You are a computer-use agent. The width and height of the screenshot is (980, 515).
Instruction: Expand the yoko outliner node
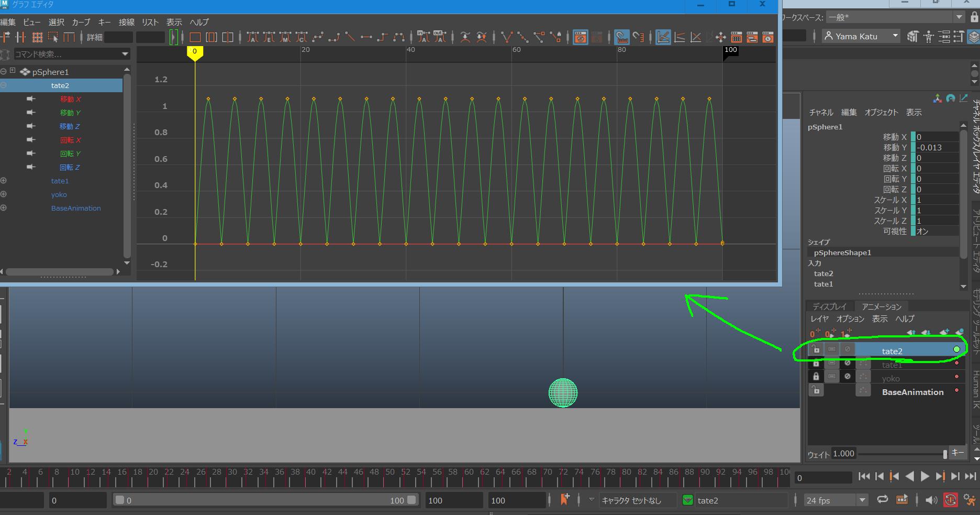(4, 194)
